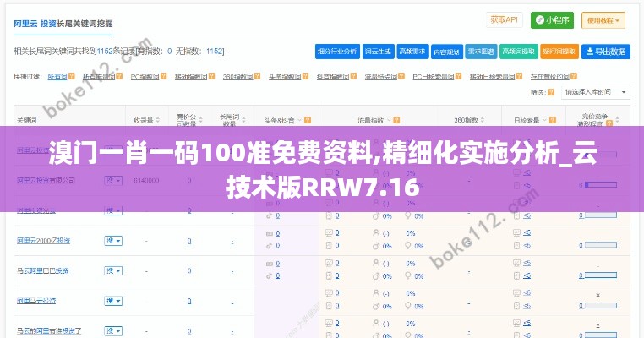Open help icon beside 360指数词 filter
Screen dimensions: 644x338
(257, 76)
